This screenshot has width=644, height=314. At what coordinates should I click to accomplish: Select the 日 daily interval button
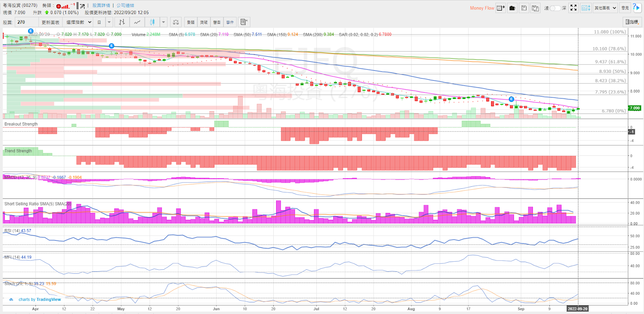(99, 22)
